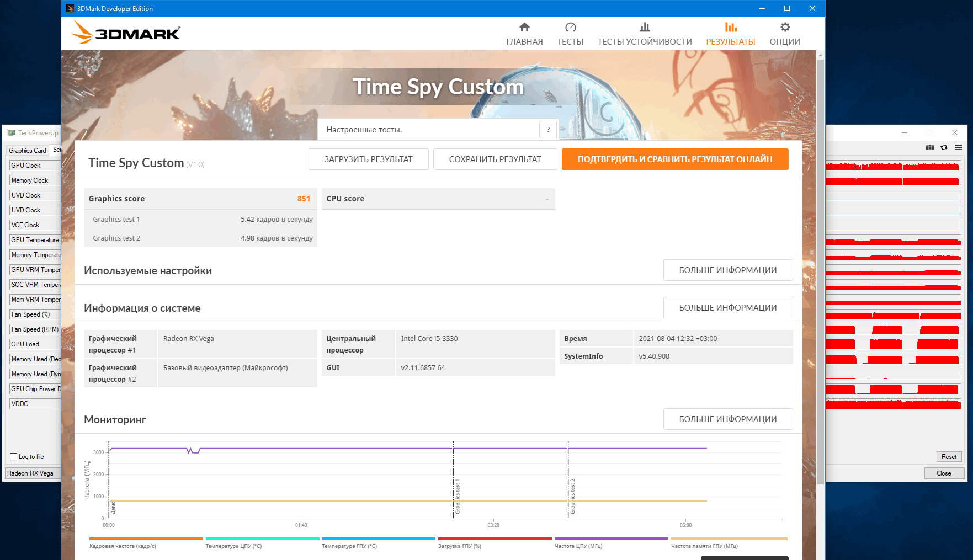Click the GPU-Z screenshot camera icon

930,147
